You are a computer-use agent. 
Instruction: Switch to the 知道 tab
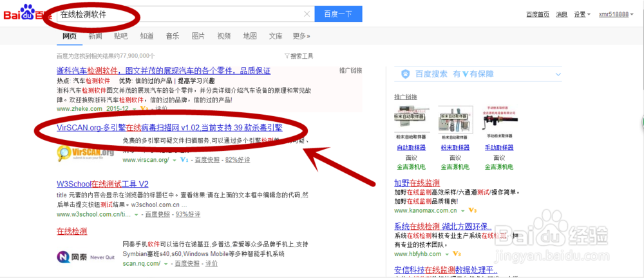click(147, 35)
